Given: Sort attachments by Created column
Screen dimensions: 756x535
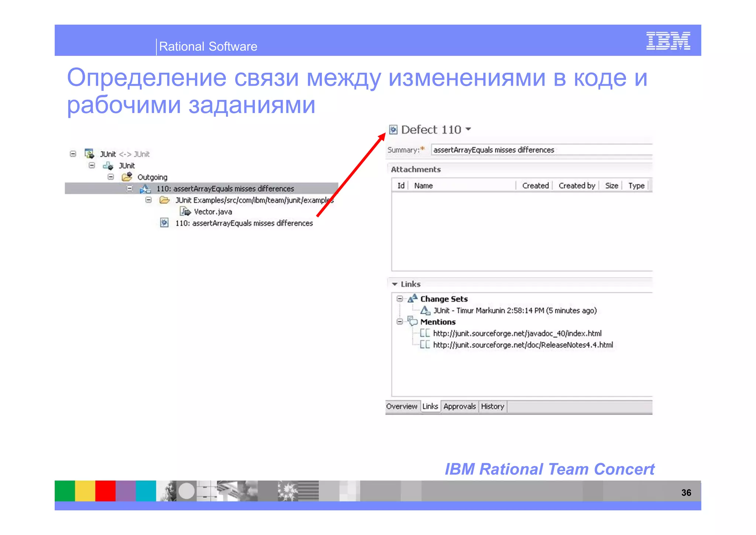Looking at the screenshot, I should pos(535,185).
